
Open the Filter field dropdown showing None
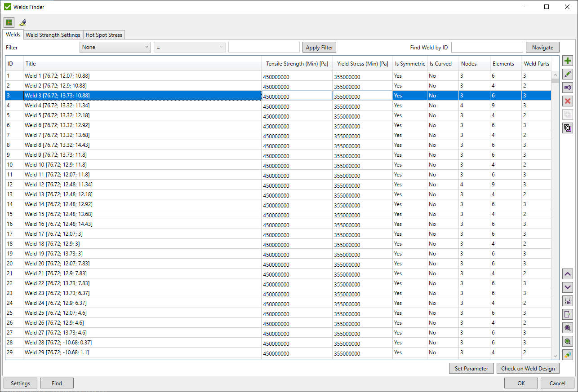(x=115, y=47)
